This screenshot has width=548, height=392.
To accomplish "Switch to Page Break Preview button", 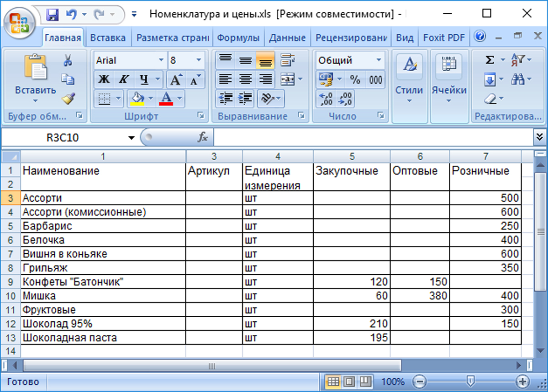I will [366, 381].
